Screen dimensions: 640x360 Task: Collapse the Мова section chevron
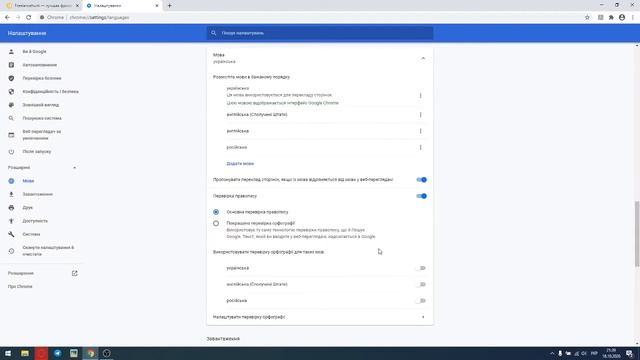coord(423,58)
